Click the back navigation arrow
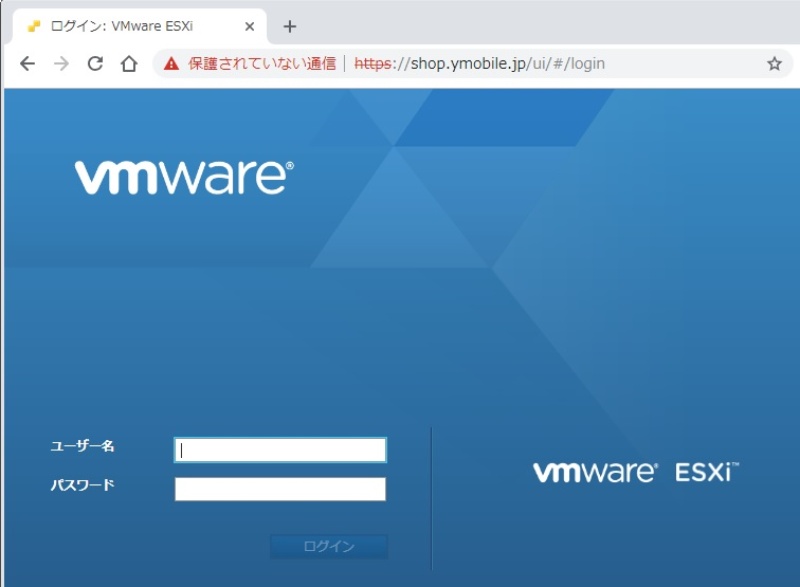Screen dimensions: 800x587 (27, 62)
